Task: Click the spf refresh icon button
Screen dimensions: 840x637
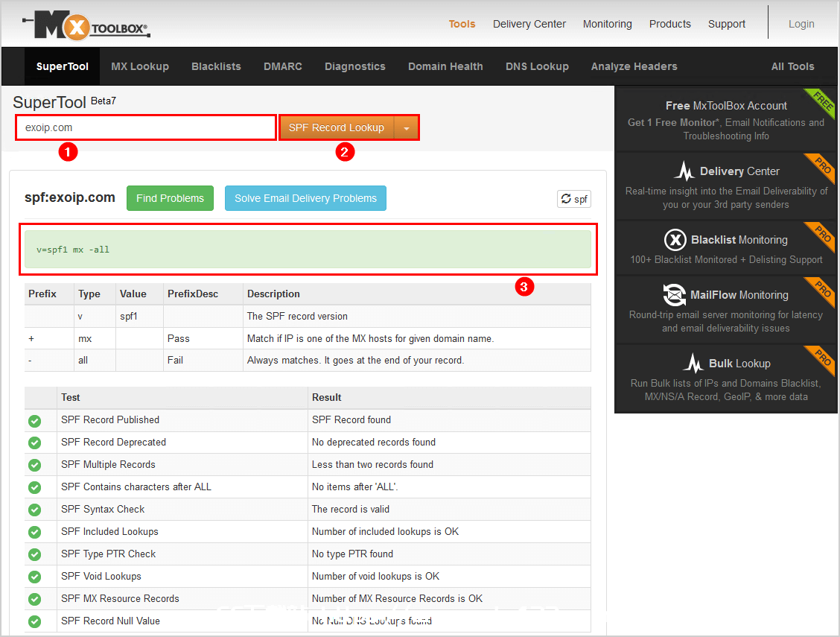Action: [x=573, y=200]
